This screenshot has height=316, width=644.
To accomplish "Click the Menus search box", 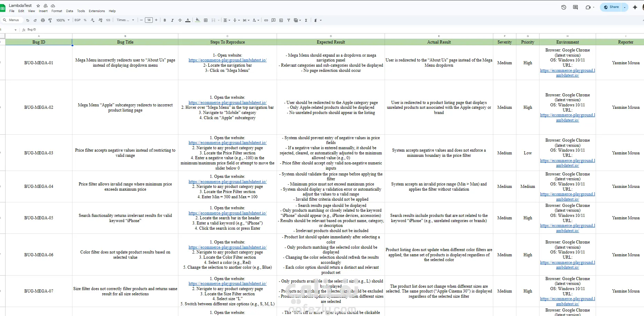I will click(12, 20).
